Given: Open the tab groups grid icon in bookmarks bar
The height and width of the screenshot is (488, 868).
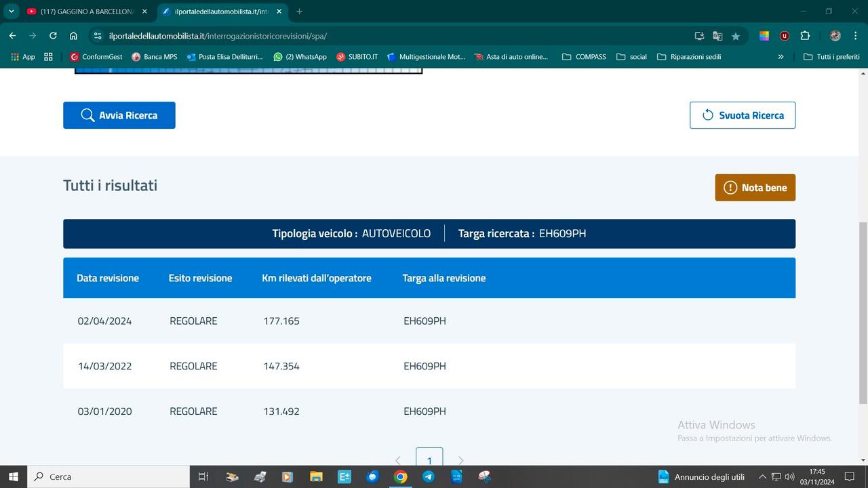Looking at the screenshot, I should [48, 57].
